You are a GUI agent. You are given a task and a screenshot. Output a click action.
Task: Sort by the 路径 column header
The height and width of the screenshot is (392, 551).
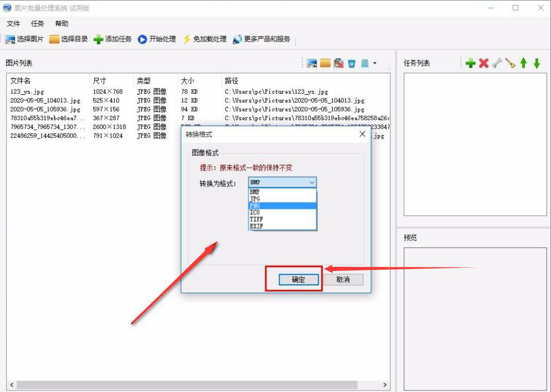tap(306, 80)
